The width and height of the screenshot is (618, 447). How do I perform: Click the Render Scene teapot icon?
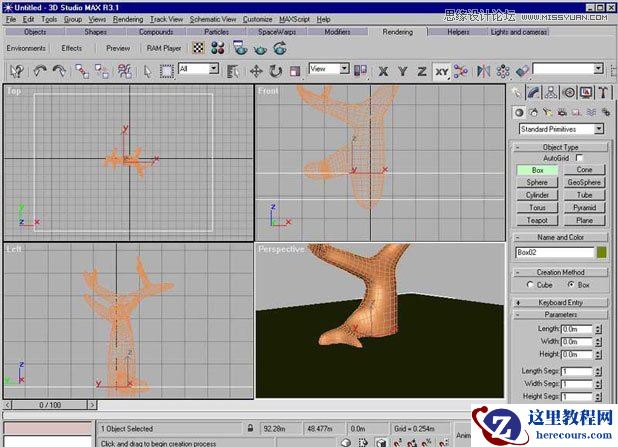pos(240,48)
